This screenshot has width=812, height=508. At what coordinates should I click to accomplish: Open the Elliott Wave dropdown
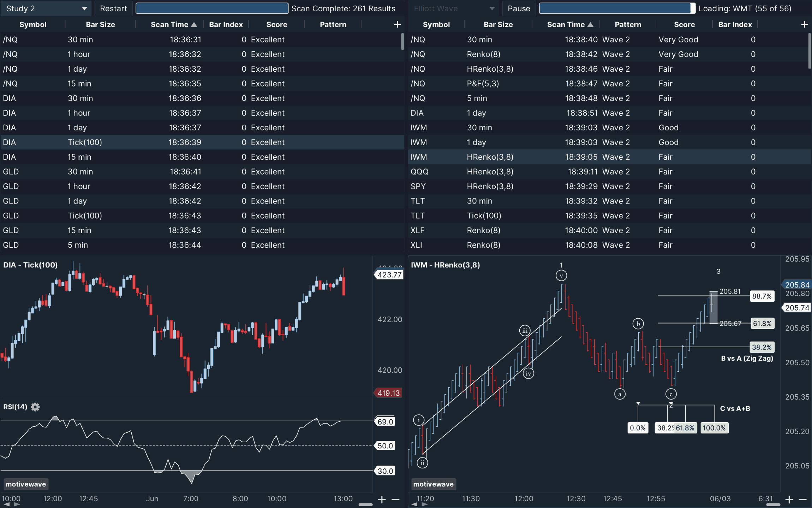(454, 8)
